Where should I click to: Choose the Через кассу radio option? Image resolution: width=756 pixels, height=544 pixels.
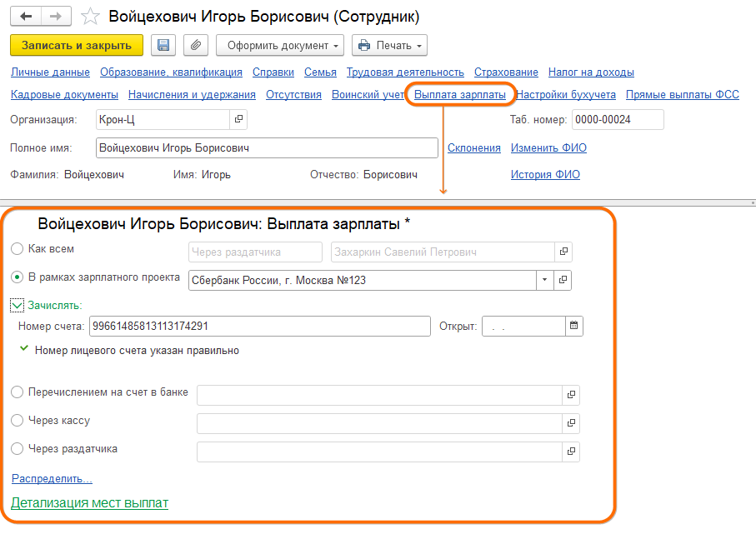click(x=18, y=422)
